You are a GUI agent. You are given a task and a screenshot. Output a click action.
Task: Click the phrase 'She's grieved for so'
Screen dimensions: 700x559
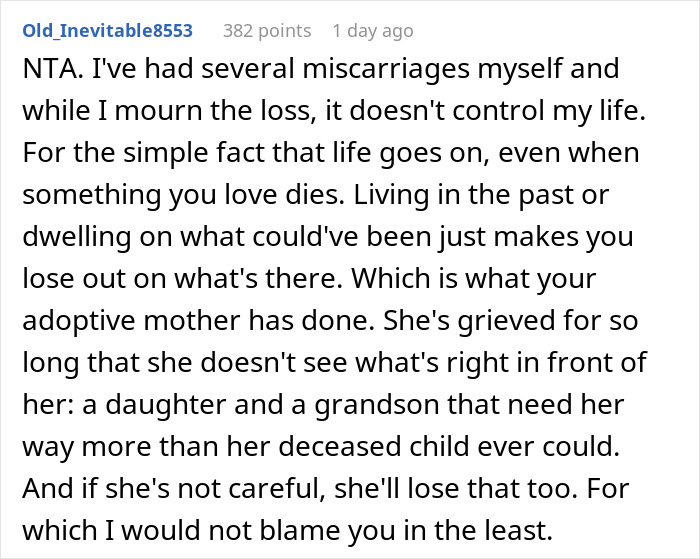coord(510,321)
